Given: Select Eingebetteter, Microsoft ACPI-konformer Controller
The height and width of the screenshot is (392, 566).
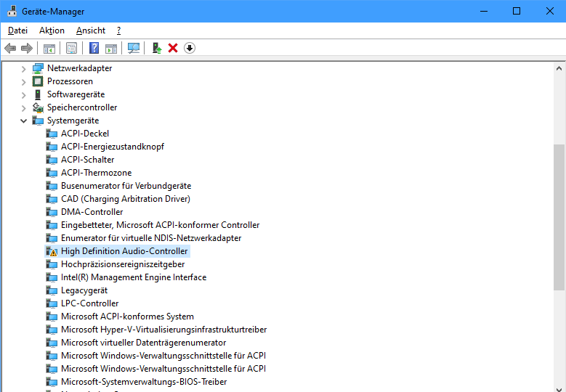Looking at the screenshot, I should (160, 225).
